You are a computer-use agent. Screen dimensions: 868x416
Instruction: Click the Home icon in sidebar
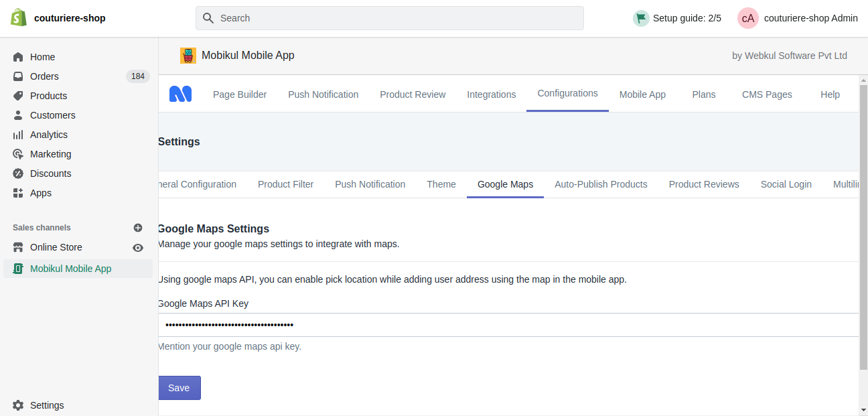pyautogui.click(x=18, y=57)
